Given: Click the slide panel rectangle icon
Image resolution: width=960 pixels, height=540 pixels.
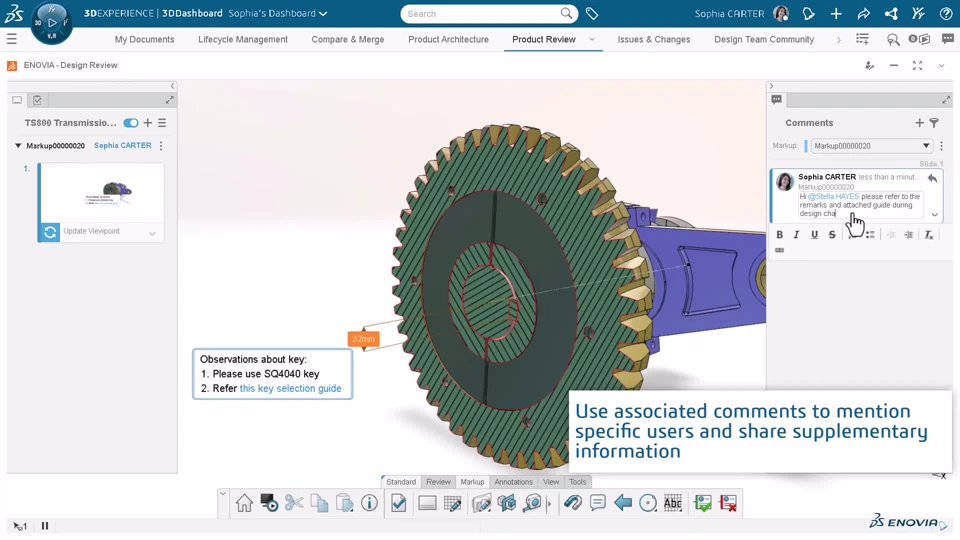Looking at the screenshot, I should tap(427, 503).
